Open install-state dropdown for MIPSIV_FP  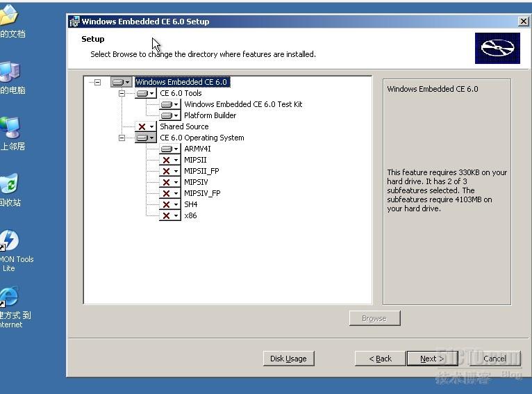[170, 193]
